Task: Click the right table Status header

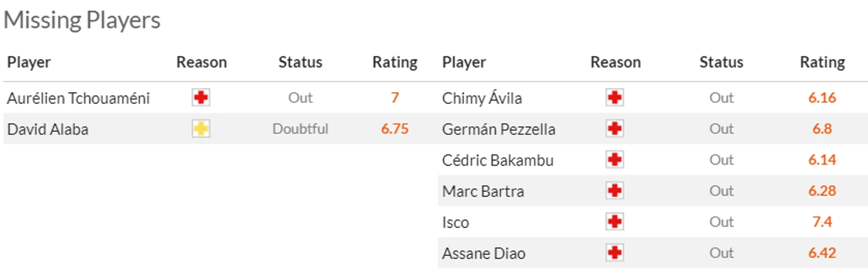Action: coord(721,62)
